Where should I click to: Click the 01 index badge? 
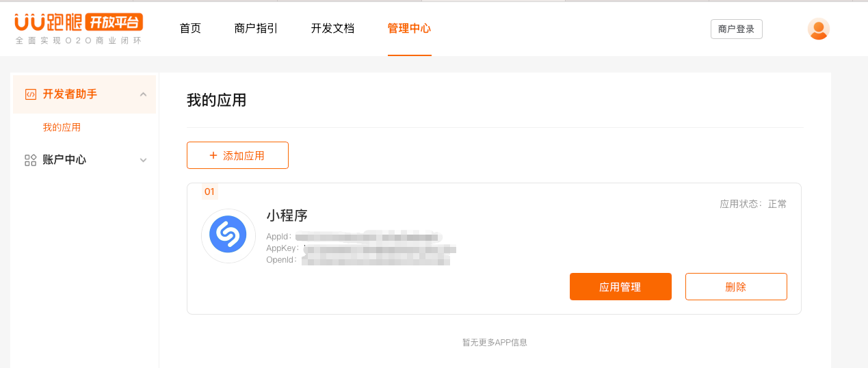(209, 192)
